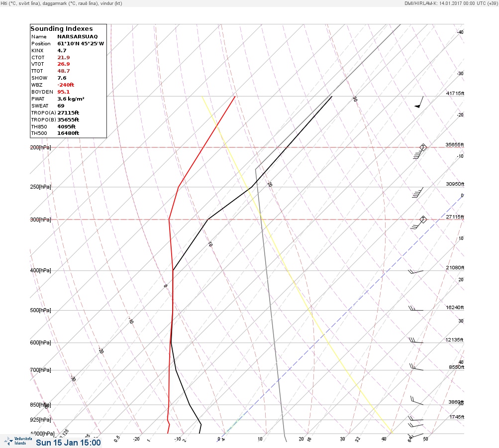The height and width of the screenshot is (448, 499).
Task: Click the 600[hPa] pressure label
Action: pyautogui.click(x=40, y=342)
